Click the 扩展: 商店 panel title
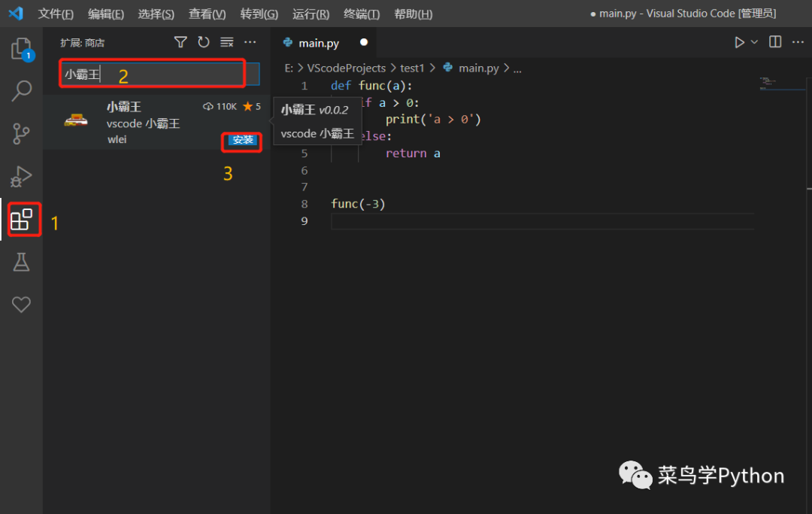 (83, 43)
